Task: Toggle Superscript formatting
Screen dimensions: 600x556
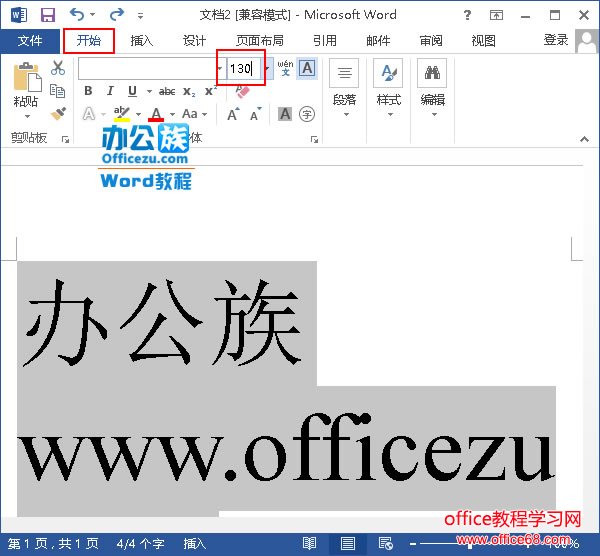Action: click(210, 91)
